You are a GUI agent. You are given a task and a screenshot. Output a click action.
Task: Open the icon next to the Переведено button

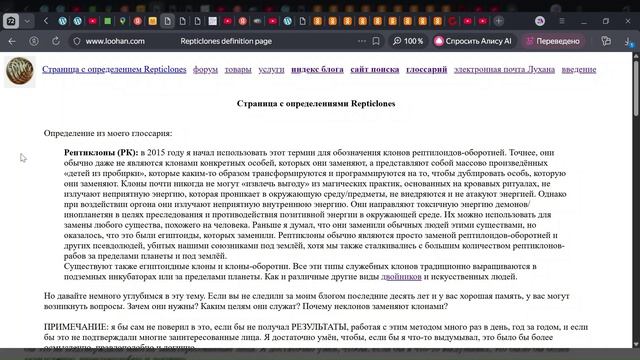click(x=606, y=41)
